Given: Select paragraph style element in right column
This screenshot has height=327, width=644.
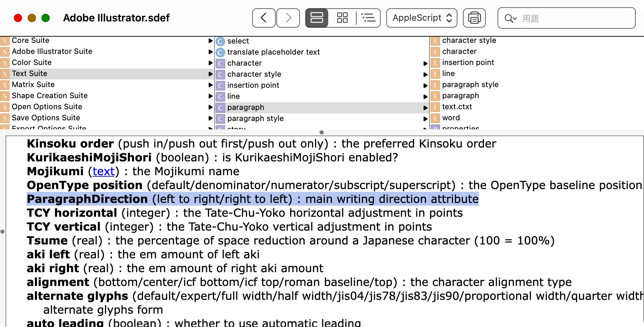Looking at the screenshot, I should tap(537, 85).
